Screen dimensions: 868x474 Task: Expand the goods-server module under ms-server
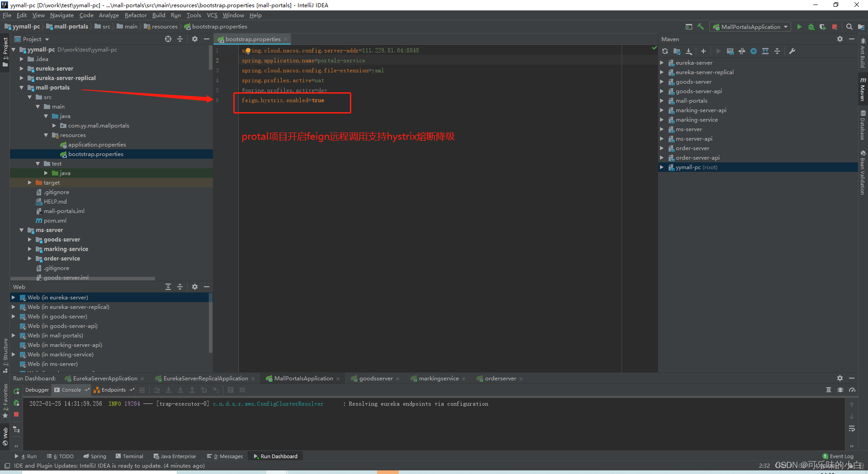(30, 240)
